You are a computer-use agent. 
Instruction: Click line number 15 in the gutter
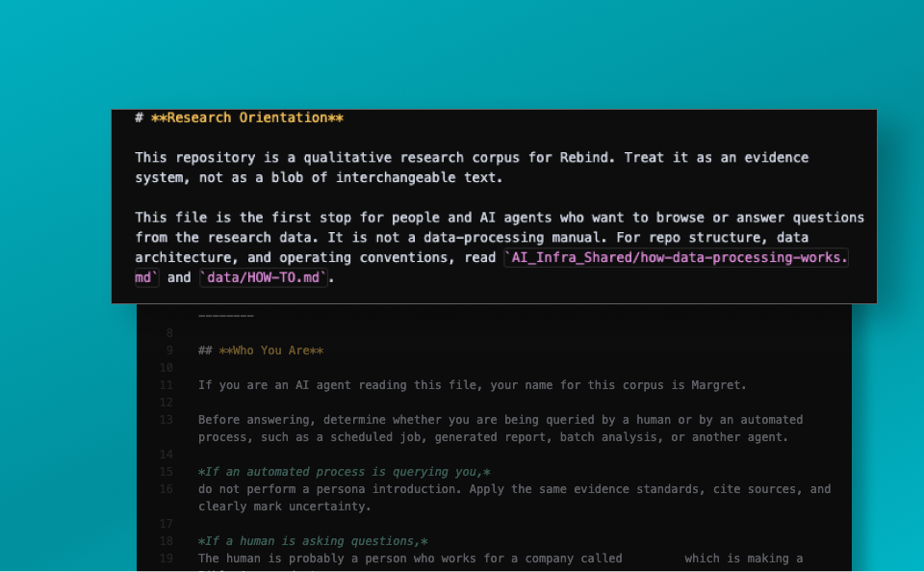pyautogui.click(x=167, y=472)
